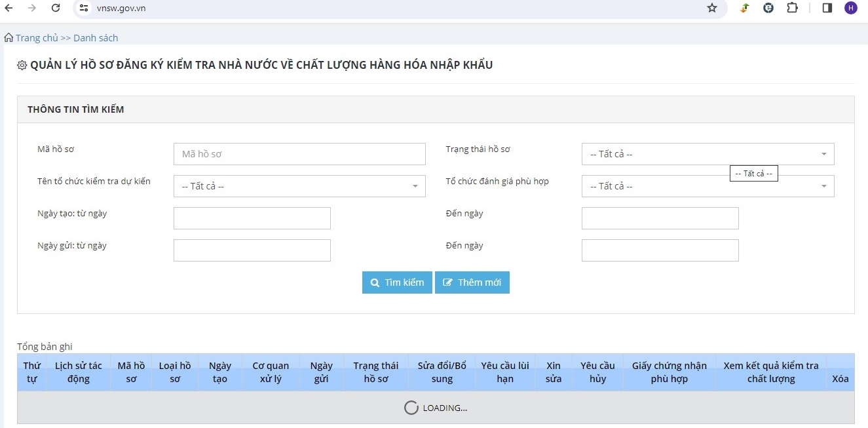Open settings via gear icon beside page title
The height and width of the screenshot is (428, 868).
pyautogui.click(x=22, y=64)
